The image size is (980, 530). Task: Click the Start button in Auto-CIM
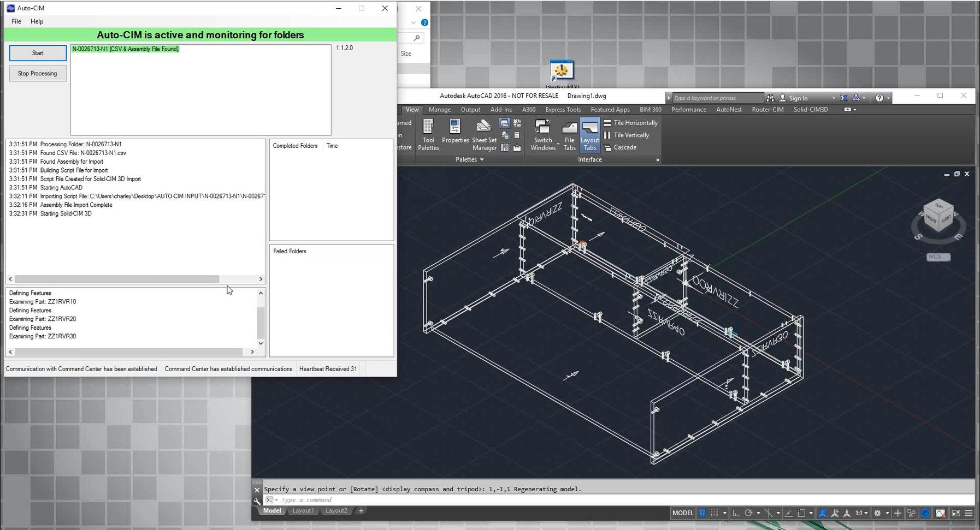[38, 53]
